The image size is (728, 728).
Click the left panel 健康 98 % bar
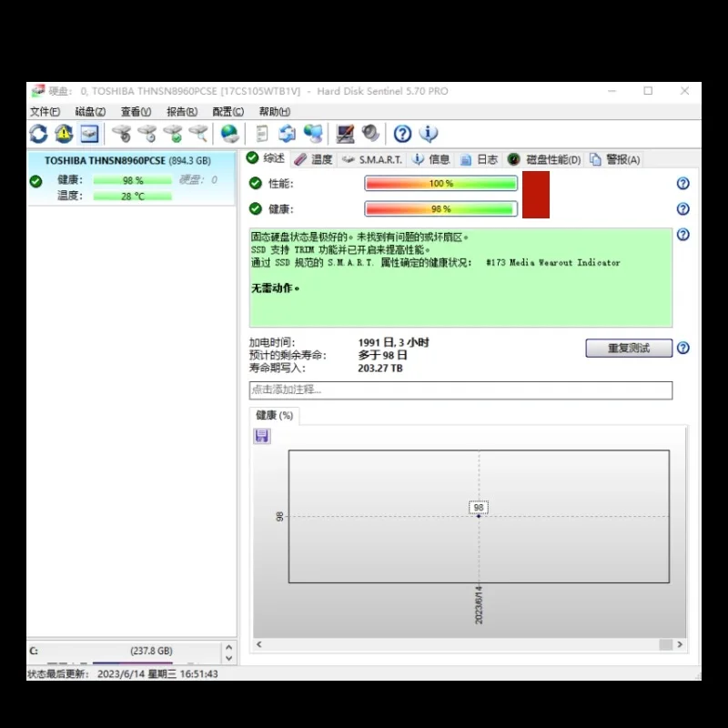coord(132,180)
